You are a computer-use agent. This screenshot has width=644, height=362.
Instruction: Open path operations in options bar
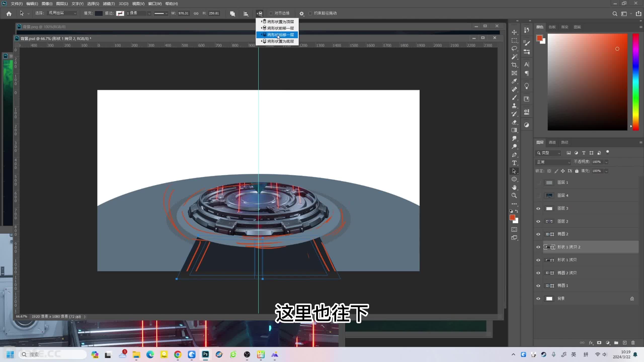pos(232,14)
